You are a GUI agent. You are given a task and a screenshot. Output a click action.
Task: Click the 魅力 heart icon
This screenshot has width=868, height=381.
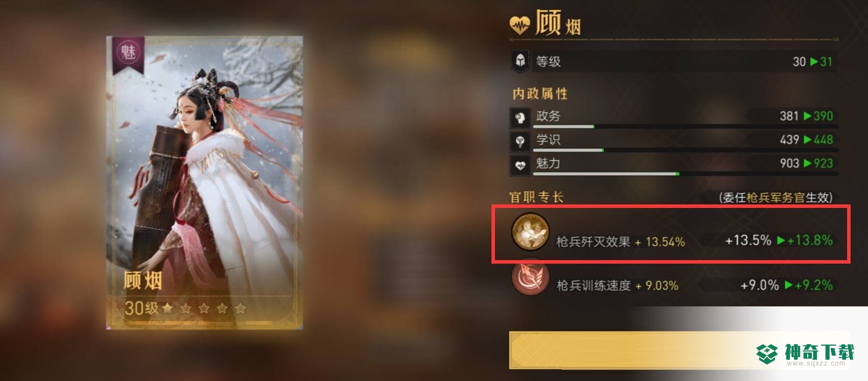[520, 166]
